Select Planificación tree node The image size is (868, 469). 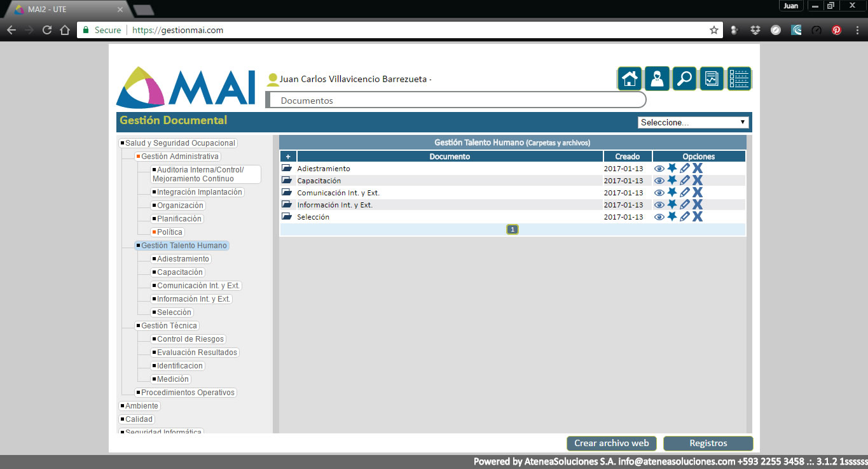[x=179, y=219]
